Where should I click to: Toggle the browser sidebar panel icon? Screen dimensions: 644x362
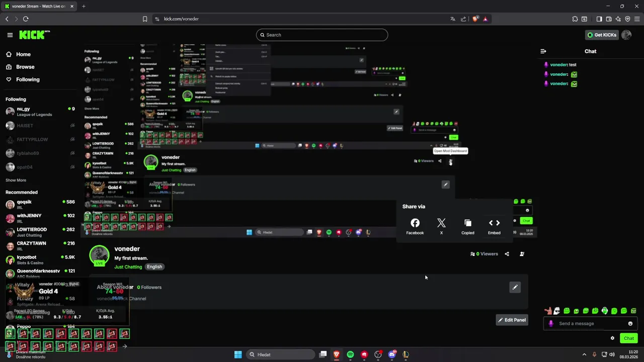tap(599, 19)
